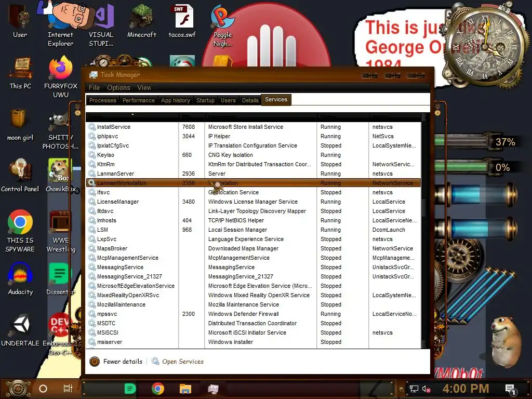Open the UNDERTALE desktop icon

click(20, 330)
